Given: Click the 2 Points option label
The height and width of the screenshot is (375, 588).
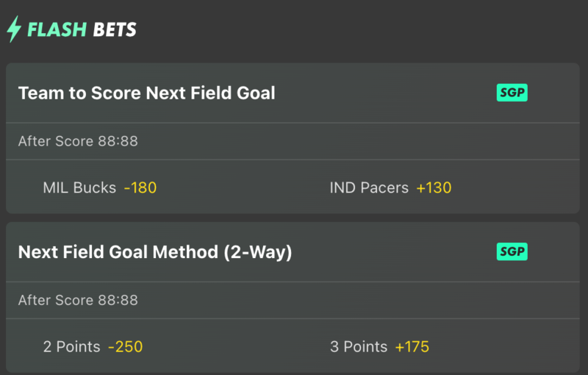Looking at the screenshot, I should click(71, 346).
